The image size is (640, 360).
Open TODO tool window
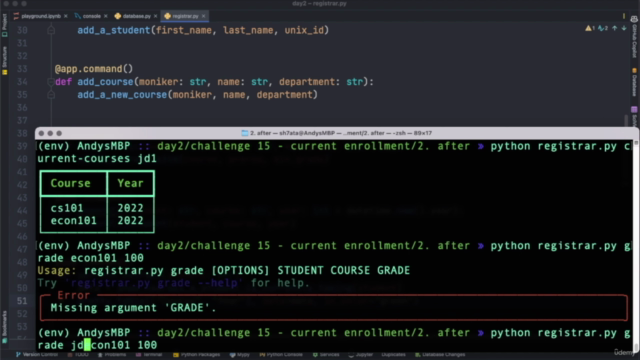79,355
